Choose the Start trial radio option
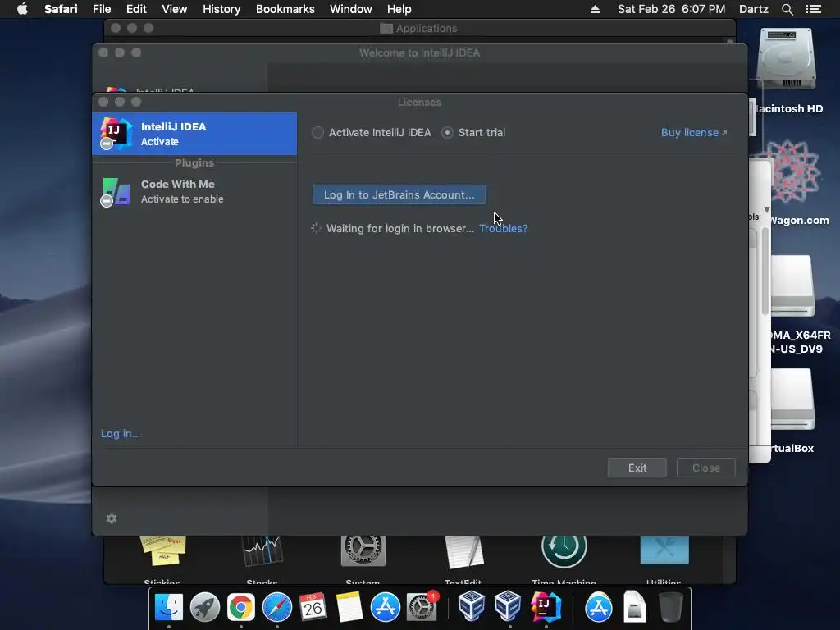Viewport: 840px width, 630px height. [x=473, y=132]
